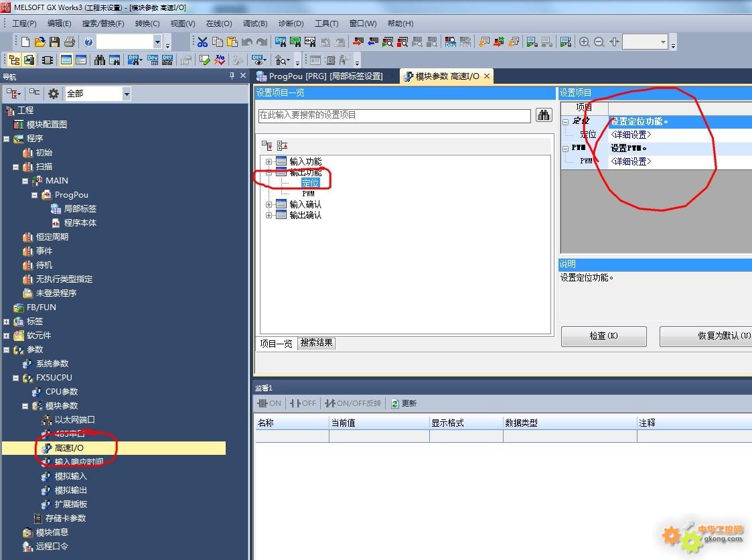Switch to the 项目一览 tab
Image resolution: width=752 pixels, height=560 pixels.
click(276, 344)
